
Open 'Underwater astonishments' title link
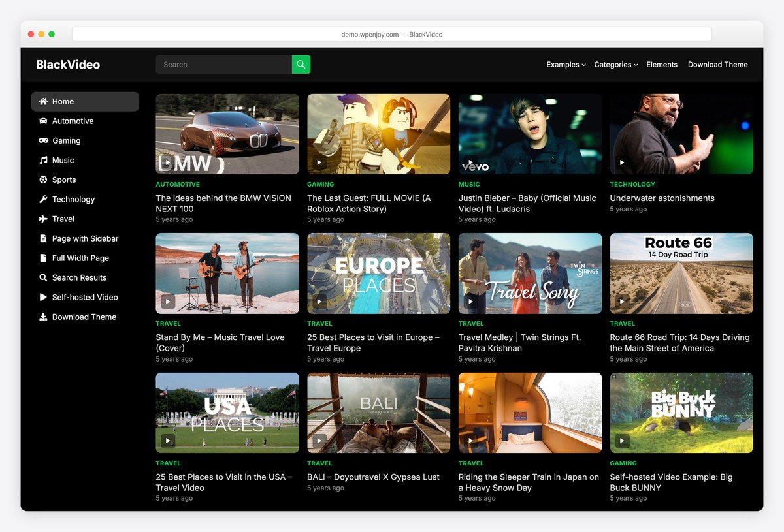(x=662, y=198)
